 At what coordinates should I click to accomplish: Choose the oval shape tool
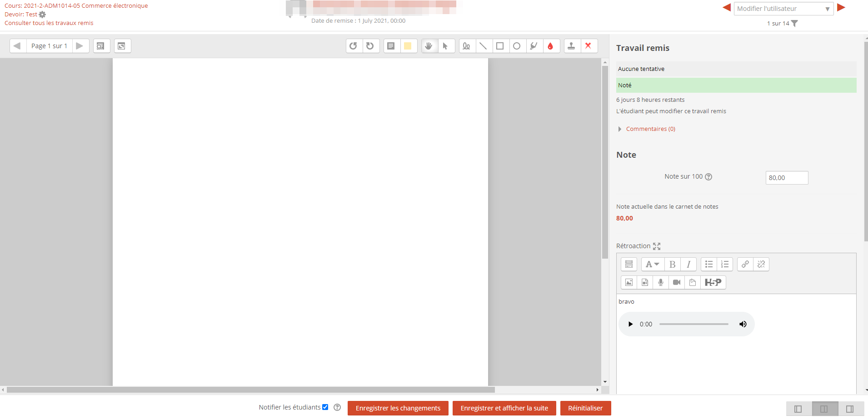517,46
